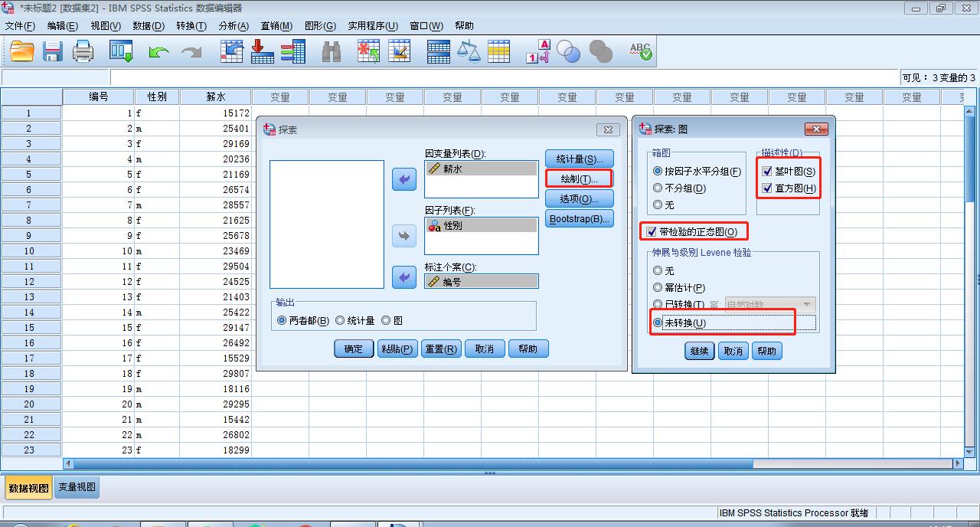Run spell check with the ABC icon
Viewport: 980px width, 527px height.
(640, 51)
